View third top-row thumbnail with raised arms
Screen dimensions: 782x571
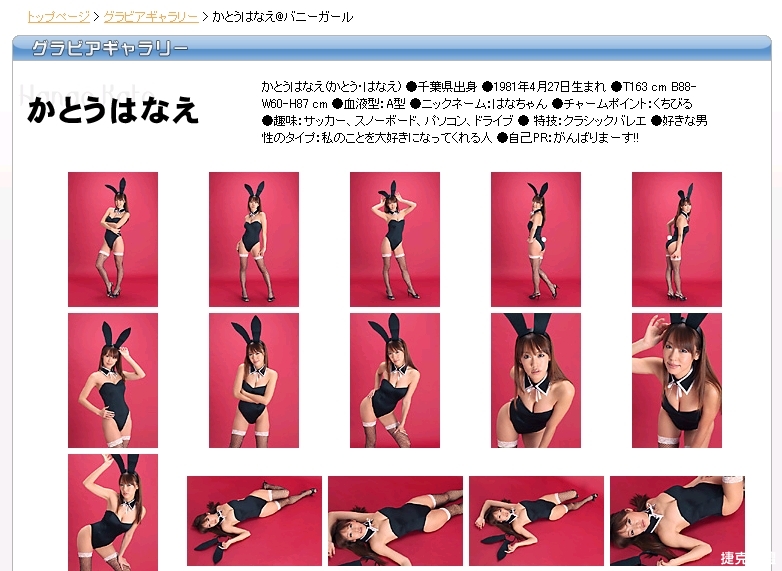pos(395,239)
